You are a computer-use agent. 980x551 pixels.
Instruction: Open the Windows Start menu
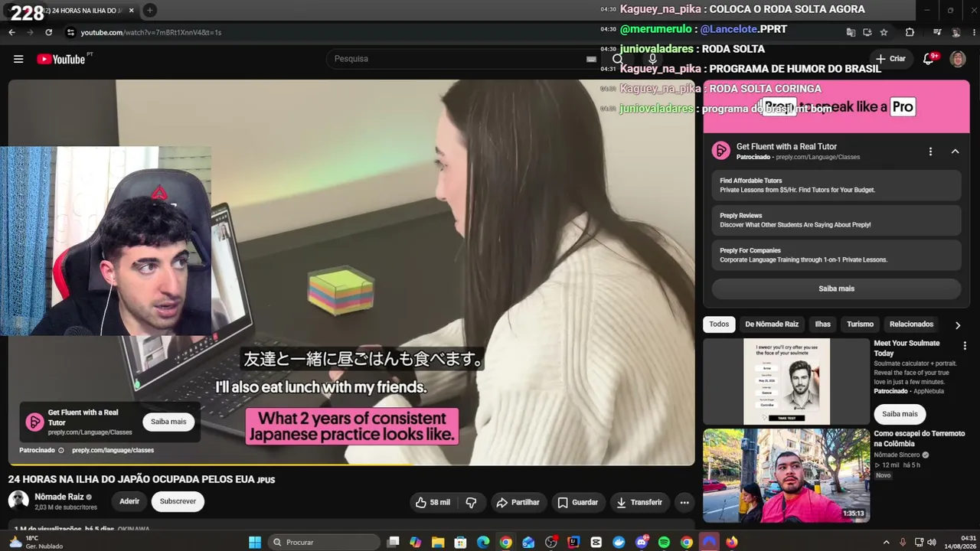tap(255, 542)
